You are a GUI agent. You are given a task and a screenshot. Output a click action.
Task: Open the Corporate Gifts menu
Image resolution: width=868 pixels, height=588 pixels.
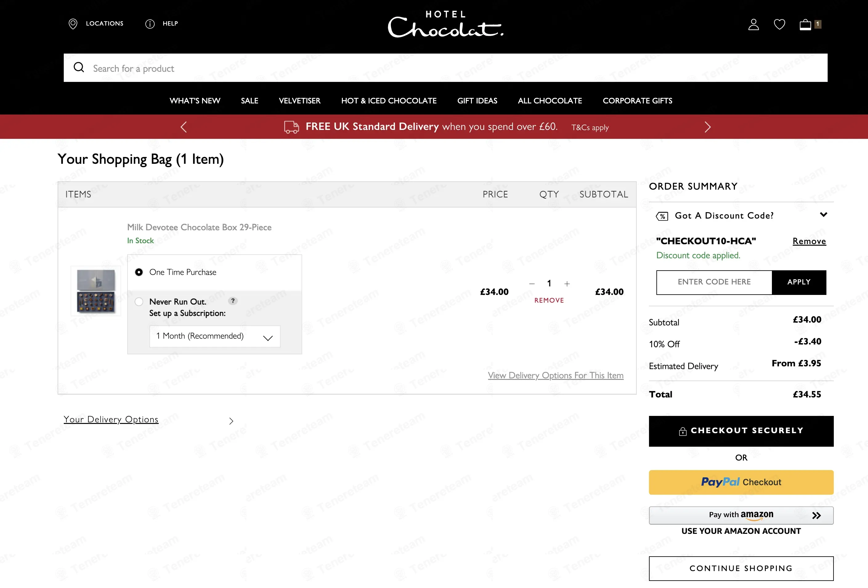tap(638, 101)
